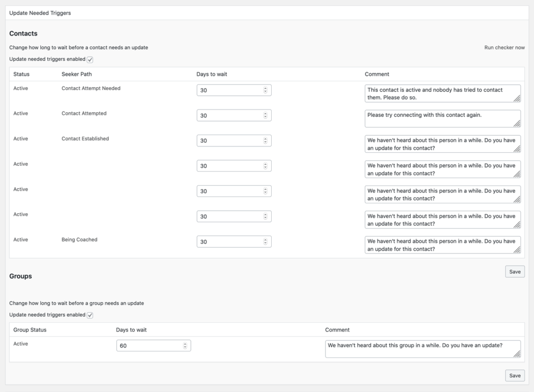Edit the Contact Attempted comment text
The height and width of the screenshot is (392, 534).
coord(442,118)
